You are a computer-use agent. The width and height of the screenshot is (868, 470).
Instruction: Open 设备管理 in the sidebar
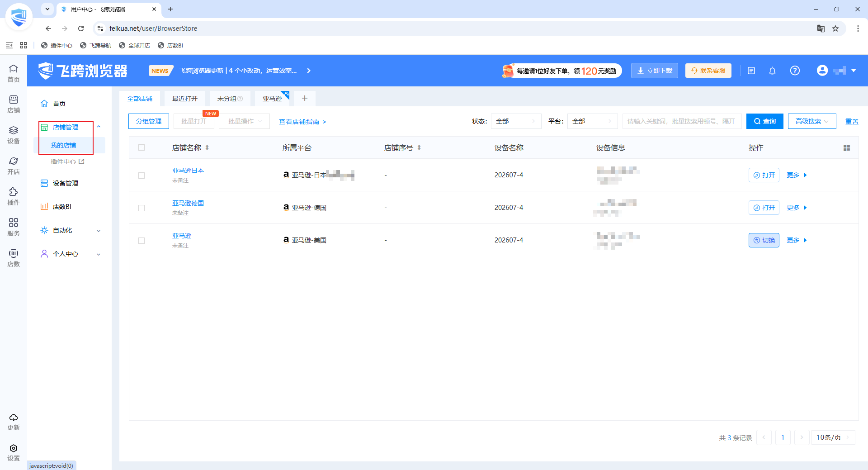[x=66, y=183]
